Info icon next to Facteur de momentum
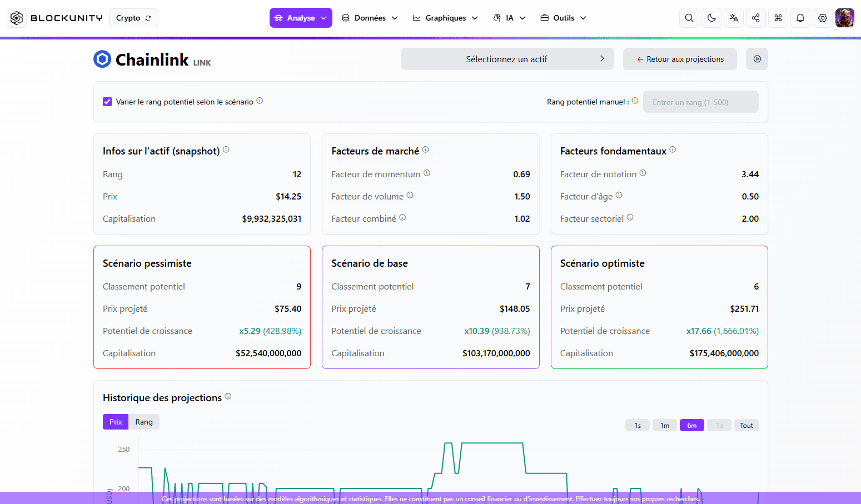 (x=427, y=173)
